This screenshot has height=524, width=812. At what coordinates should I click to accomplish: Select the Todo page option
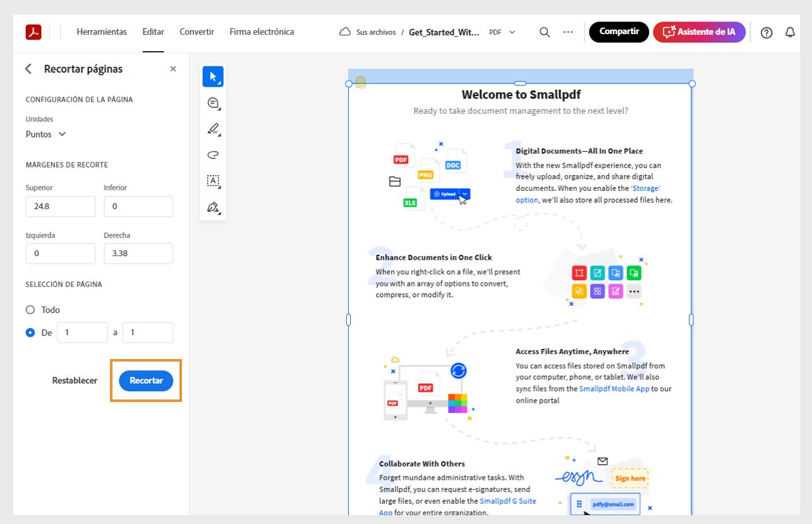30,310
